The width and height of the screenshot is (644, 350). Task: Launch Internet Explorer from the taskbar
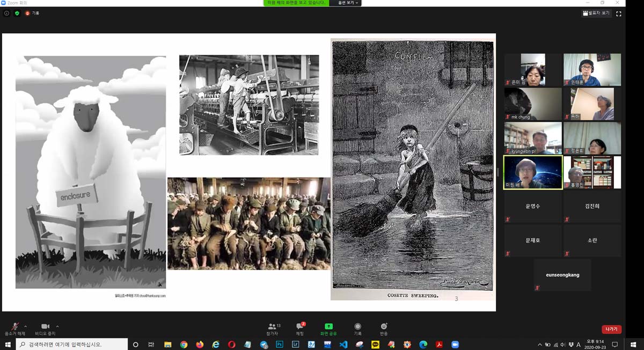pos(216,344)
